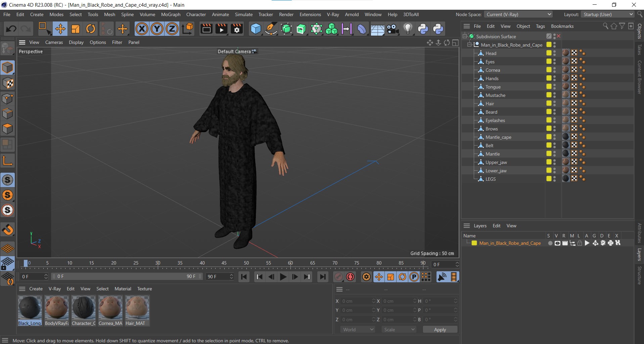Screen dimensions: 644x344
Task: Select the Scale tool
Action: [x=76, y=29]
